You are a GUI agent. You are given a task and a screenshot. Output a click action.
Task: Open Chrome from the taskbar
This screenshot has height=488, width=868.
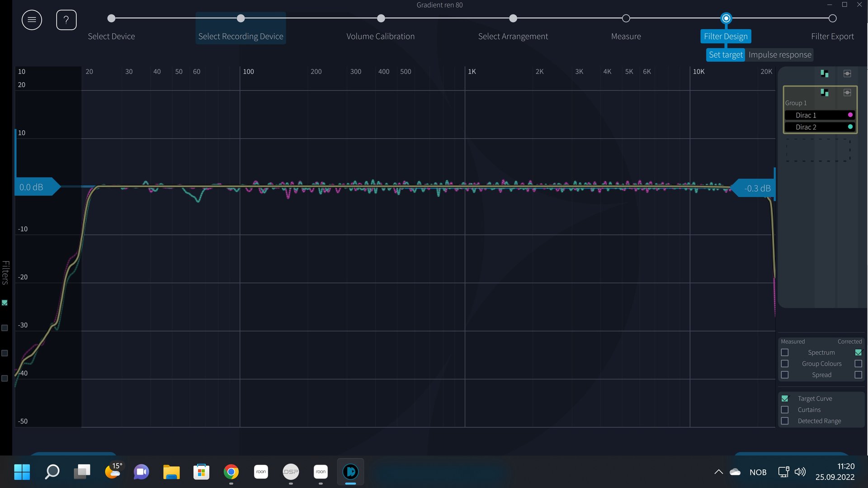[x=231, y=472]
